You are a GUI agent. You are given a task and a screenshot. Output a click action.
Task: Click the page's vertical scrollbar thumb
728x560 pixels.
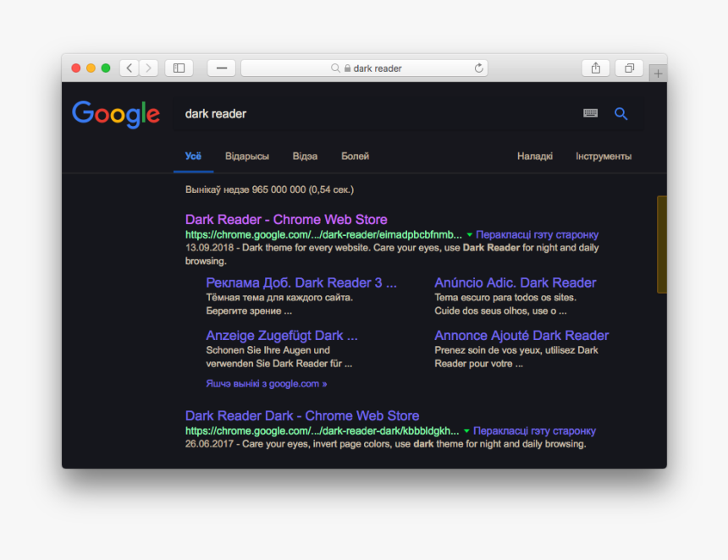pyautogui.click(x=662, y=244)
